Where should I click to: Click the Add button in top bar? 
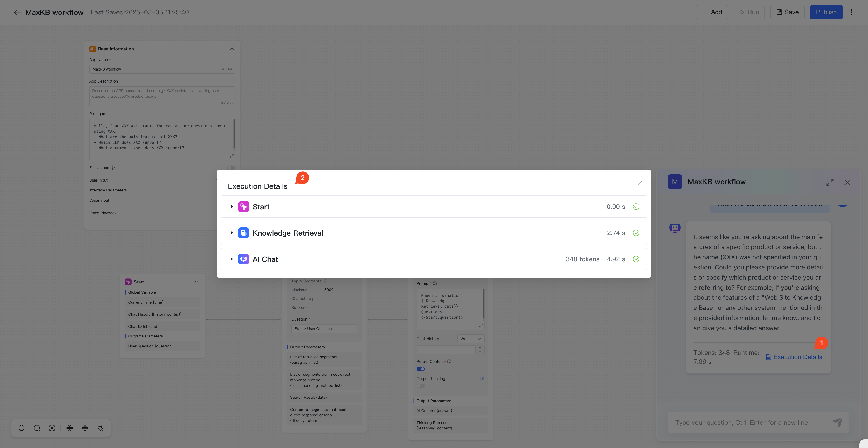tap(712, 12)
